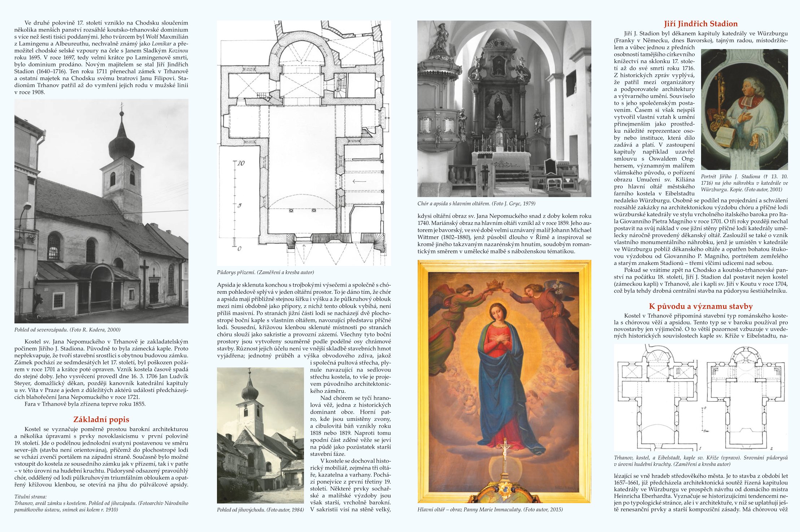
Task: Click caption Chór a apsida s hlavním oltářem
Action: click(x=476, y=204)
